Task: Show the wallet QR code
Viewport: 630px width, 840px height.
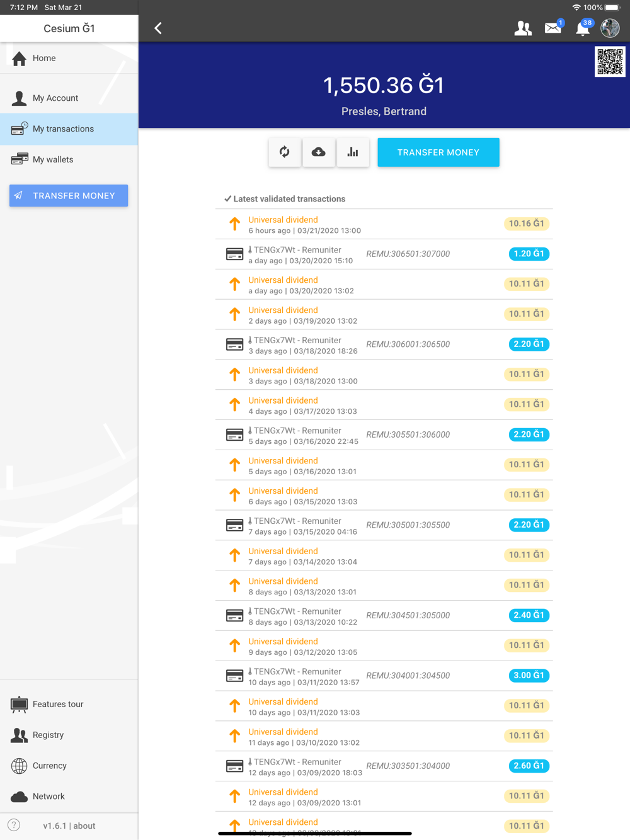Action: pos(610,62)
